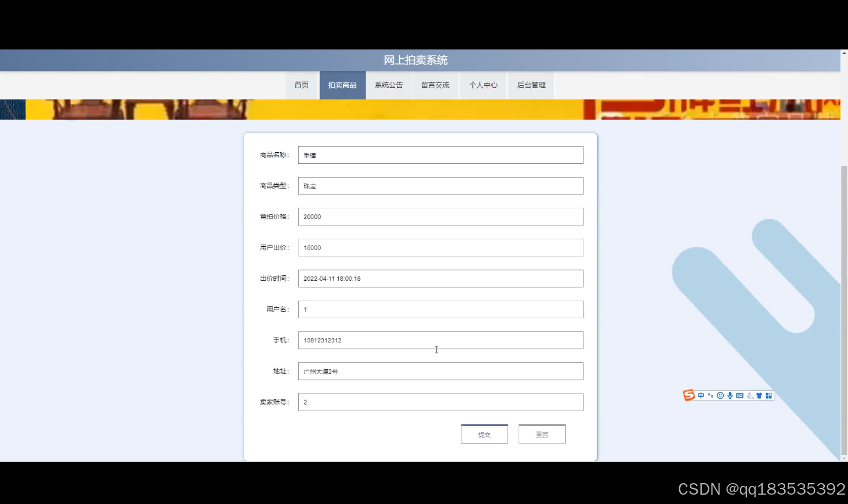Image resolution: width=848 pixels, height=504 pixels.
Task: Open the Sogou toolbox panel
Action: pos(768,395)
